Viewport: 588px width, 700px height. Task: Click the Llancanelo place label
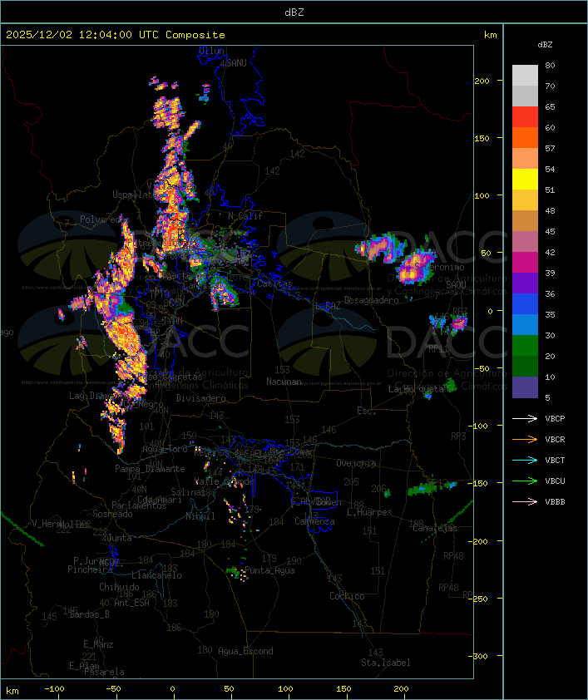point(156,576)
